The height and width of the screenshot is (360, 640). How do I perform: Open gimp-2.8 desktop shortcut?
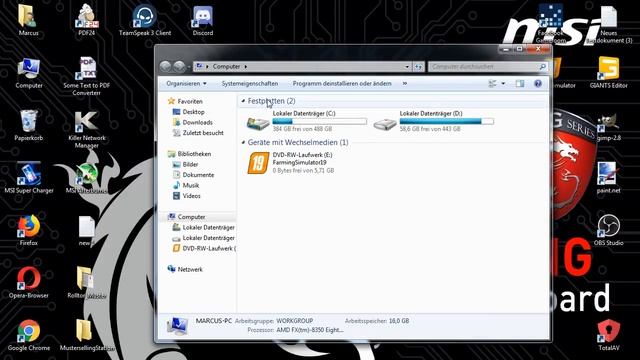tap(608, 127)
